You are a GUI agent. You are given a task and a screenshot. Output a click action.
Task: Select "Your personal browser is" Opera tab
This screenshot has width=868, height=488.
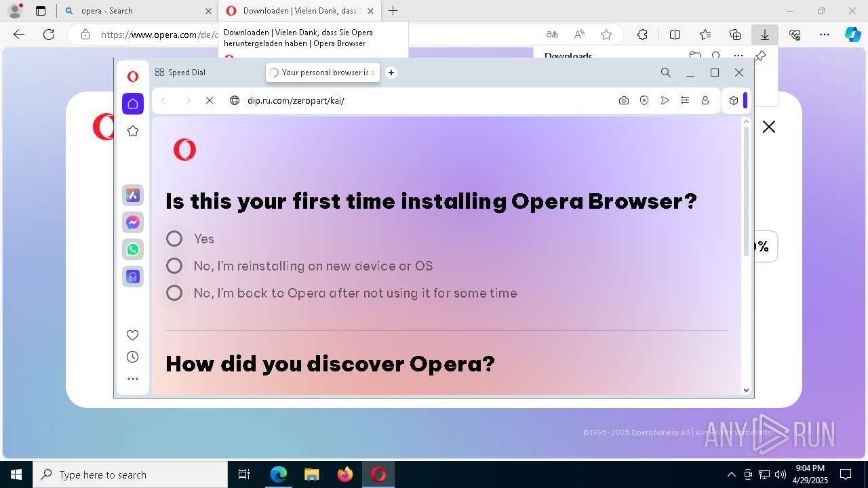[x=322, y=73]
